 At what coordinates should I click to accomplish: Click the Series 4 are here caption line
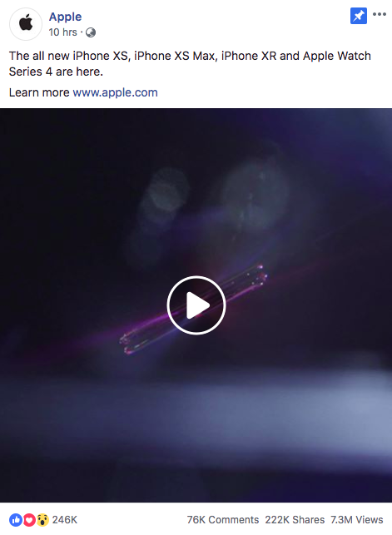[56, 72]
